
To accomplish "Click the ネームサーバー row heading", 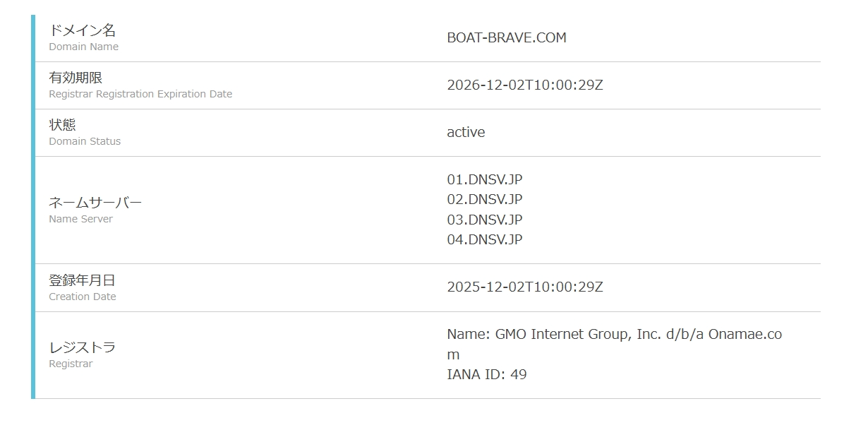I will click(95, 203).
